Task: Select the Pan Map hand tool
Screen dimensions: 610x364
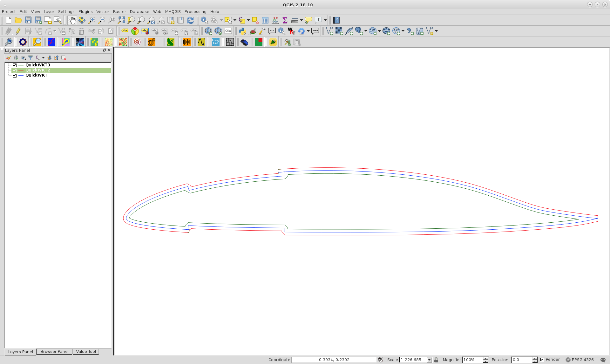Action: click(72, 20)
